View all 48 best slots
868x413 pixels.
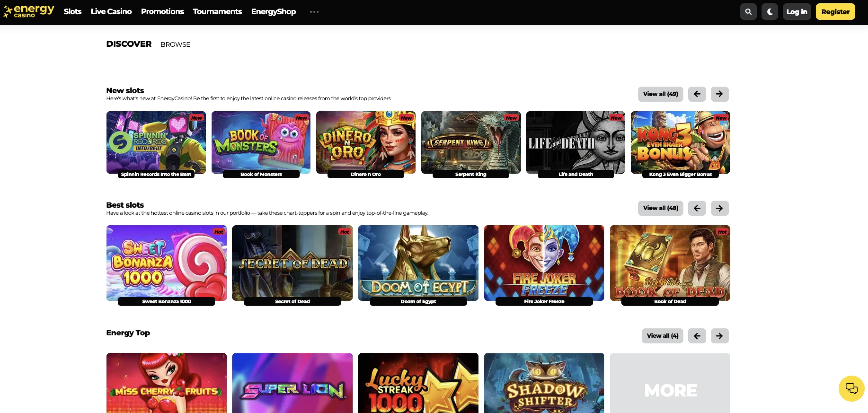[660, 208]
